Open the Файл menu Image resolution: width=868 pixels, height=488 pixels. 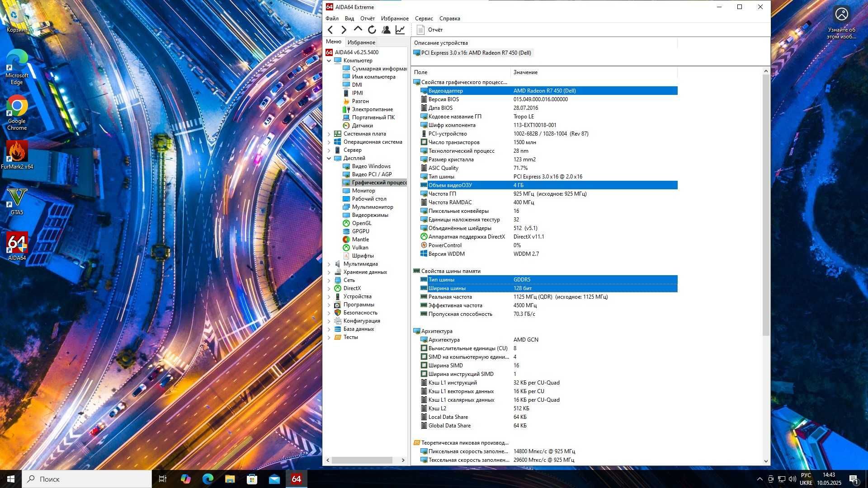[332, 19]
